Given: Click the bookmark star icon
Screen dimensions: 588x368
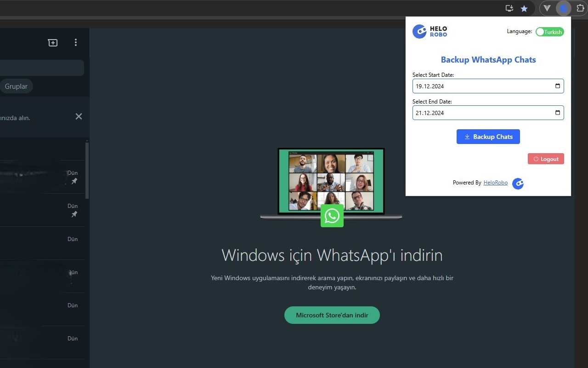Looking at the screenshot, I should pyautogui.click(x=524, y=8).
